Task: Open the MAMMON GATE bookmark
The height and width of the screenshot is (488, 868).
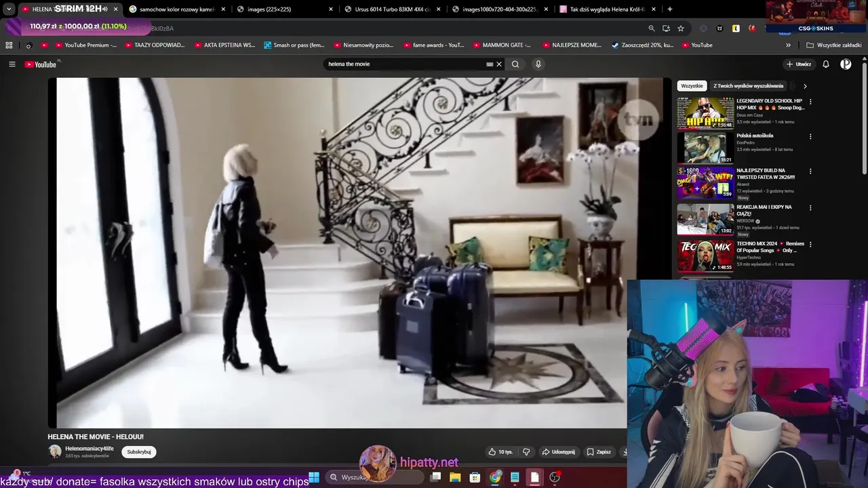Action: pyautogui.click(x=502, y=45)
